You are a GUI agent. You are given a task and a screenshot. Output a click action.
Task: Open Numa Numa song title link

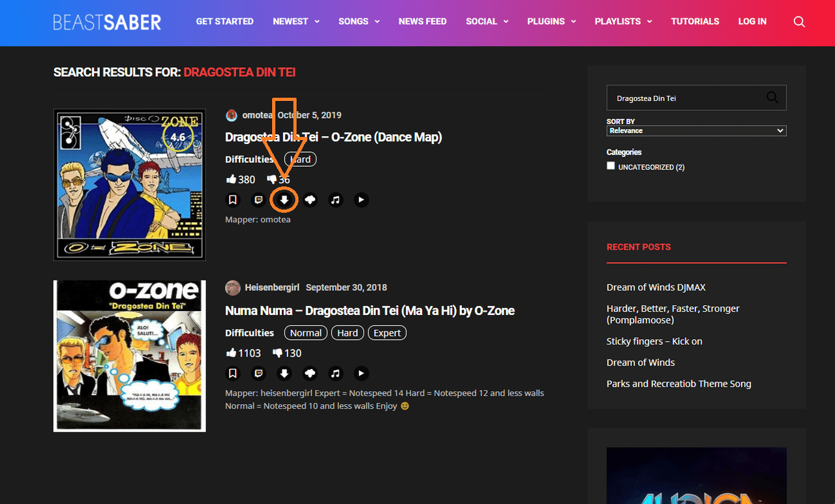click(x=370, y=310)
